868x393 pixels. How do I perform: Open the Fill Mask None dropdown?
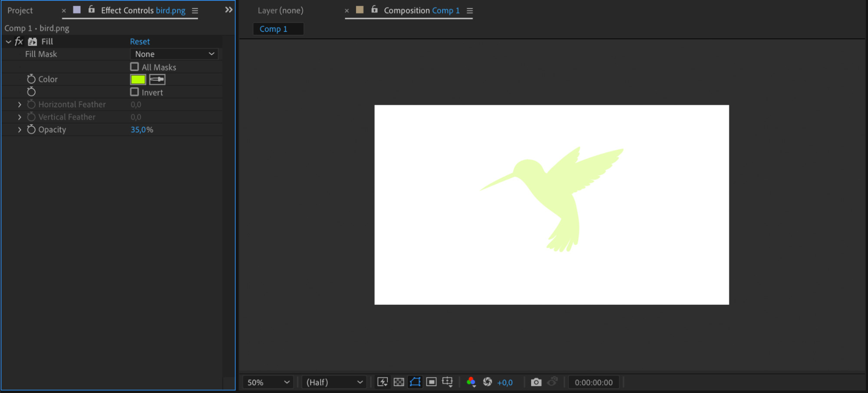174,54
